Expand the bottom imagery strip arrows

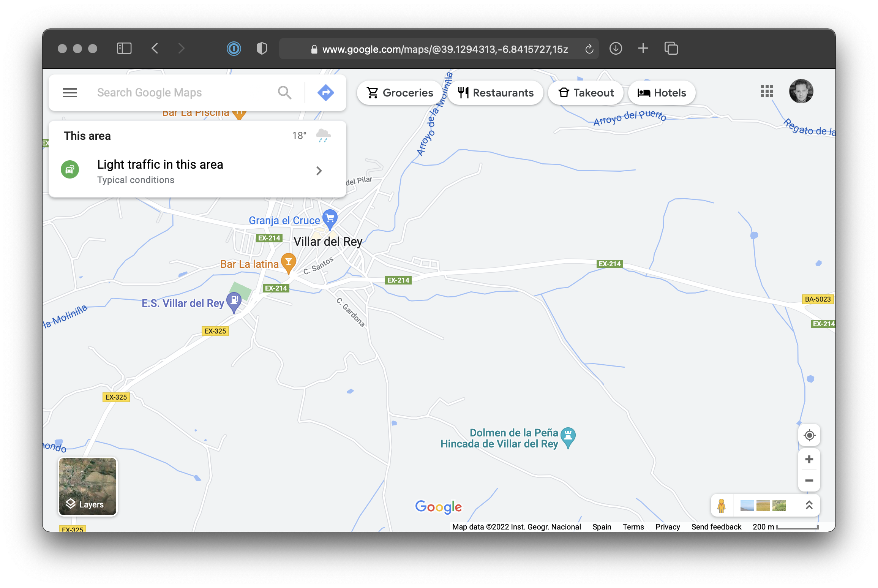pos(809,506)
